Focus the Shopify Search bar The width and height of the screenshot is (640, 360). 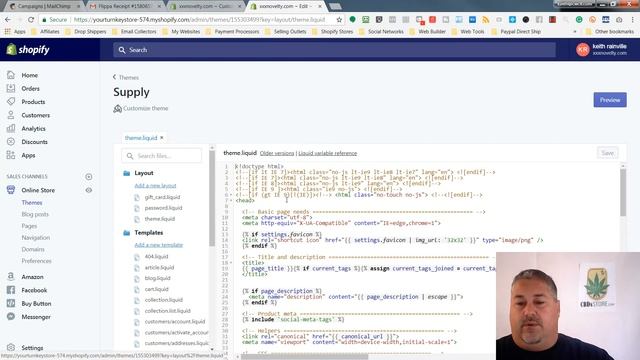[x=334, y=50]
